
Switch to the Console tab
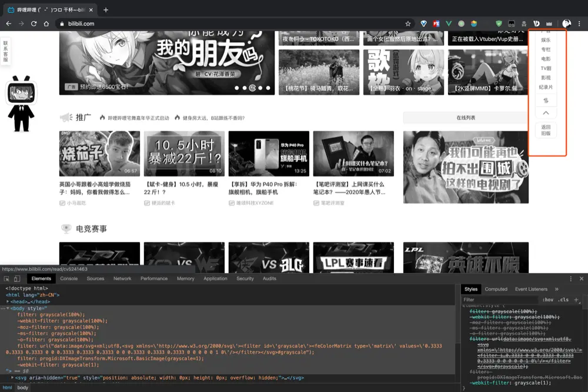(69, 278)
